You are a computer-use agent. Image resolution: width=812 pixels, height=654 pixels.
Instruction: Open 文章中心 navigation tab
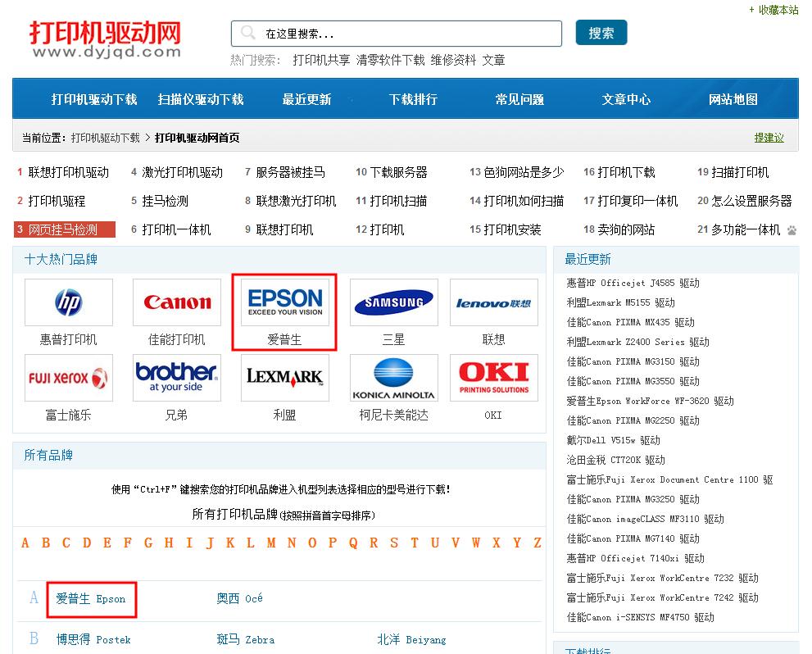pyautogui.click(x=626, y=99)
